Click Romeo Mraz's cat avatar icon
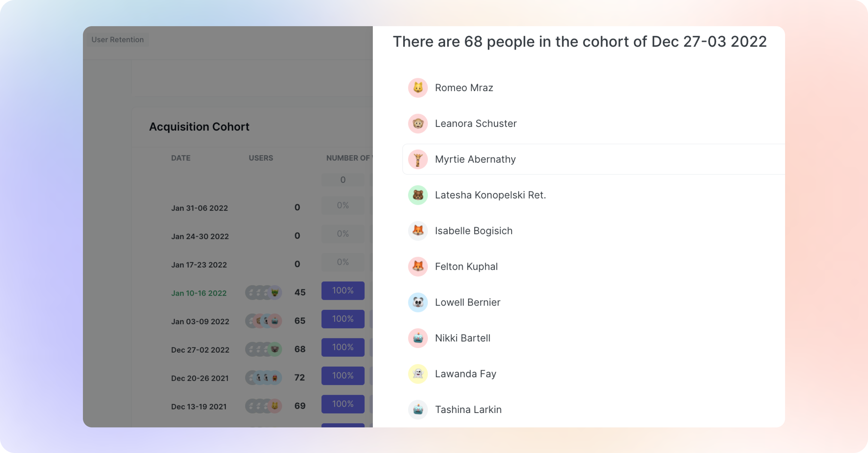The image size is (868, 453). 418,88
